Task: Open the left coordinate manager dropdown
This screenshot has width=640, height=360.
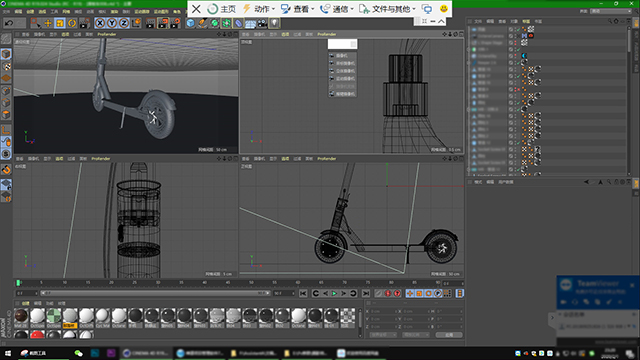Action: pyautogui.click(x=383, y=335)
